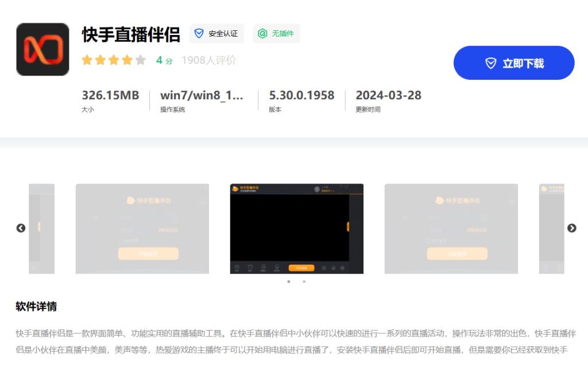Image resolution: width=588 pixels, height=365 pixels.
Task: Click the first gold rating star
Action: [x=87, y=59]
